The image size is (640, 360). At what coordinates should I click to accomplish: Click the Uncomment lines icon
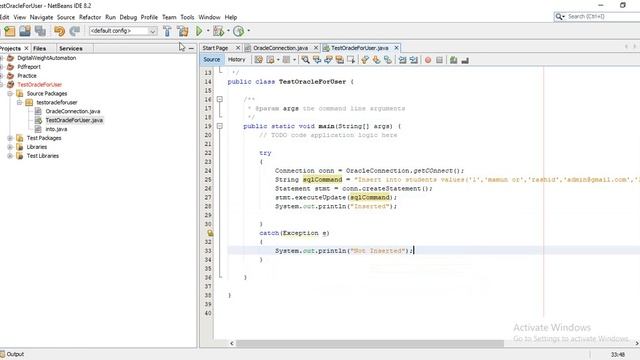(x=464, y=60)
